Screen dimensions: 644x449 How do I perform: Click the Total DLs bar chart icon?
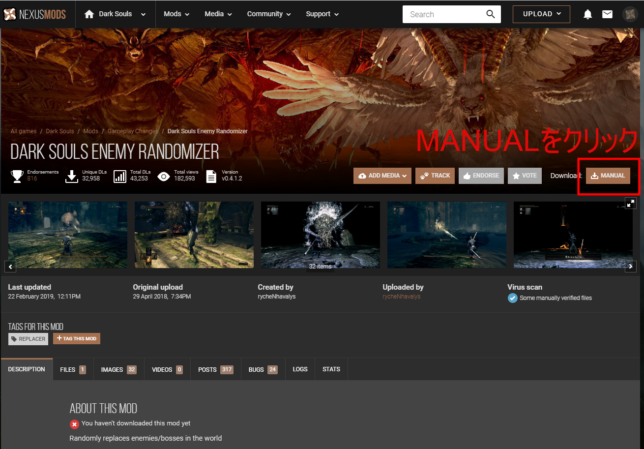pos(120,177)
